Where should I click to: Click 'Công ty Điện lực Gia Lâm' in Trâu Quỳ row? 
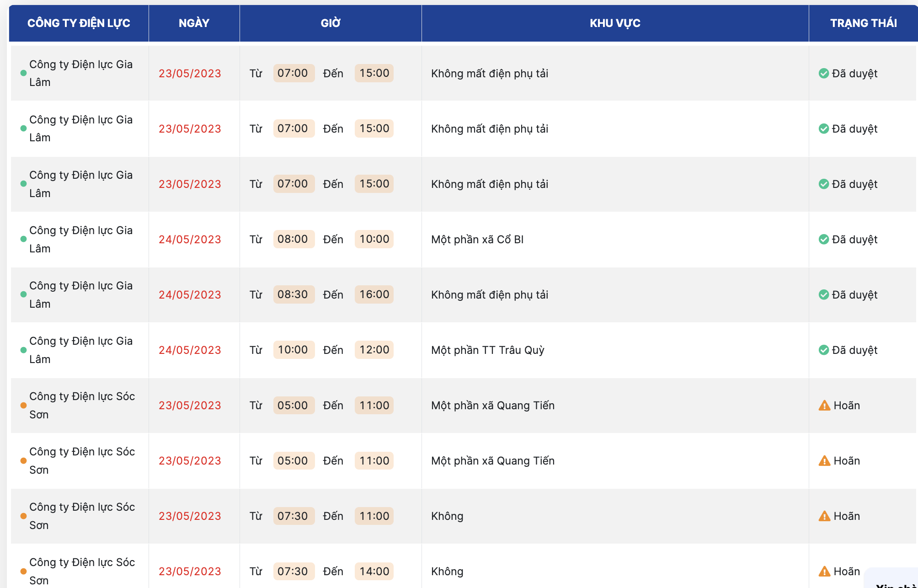(81, 350)
